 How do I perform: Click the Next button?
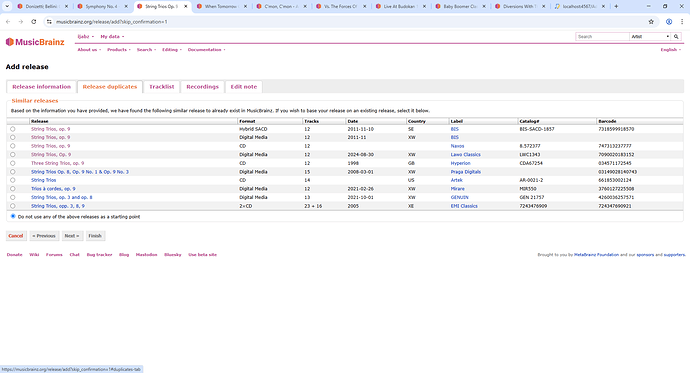72,236
